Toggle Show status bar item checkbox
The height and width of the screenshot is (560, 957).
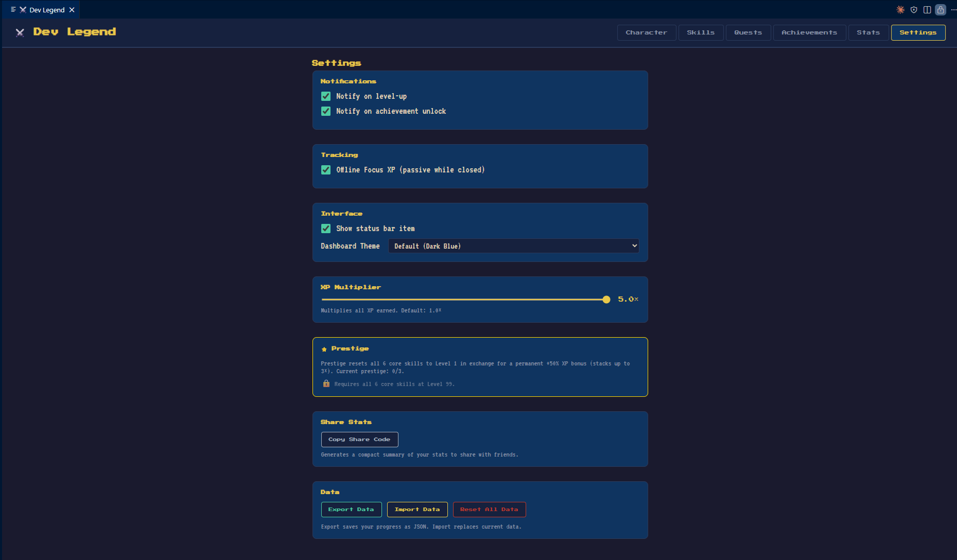tap(326, 229)
